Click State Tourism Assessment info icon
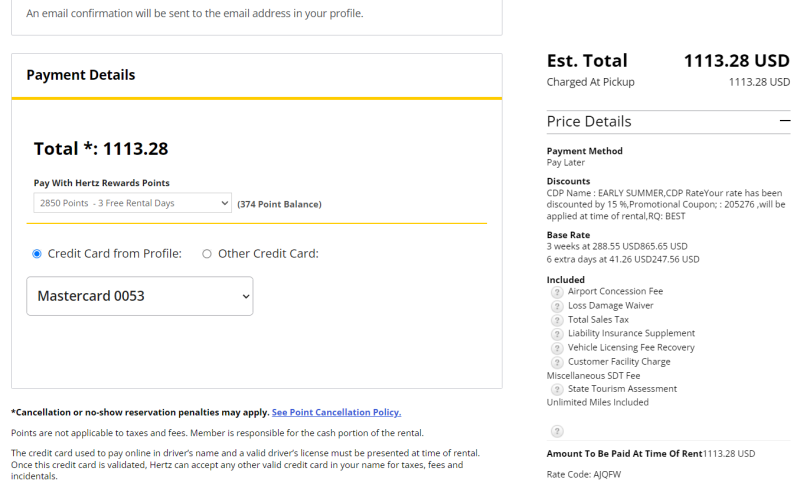 [557, 389]
